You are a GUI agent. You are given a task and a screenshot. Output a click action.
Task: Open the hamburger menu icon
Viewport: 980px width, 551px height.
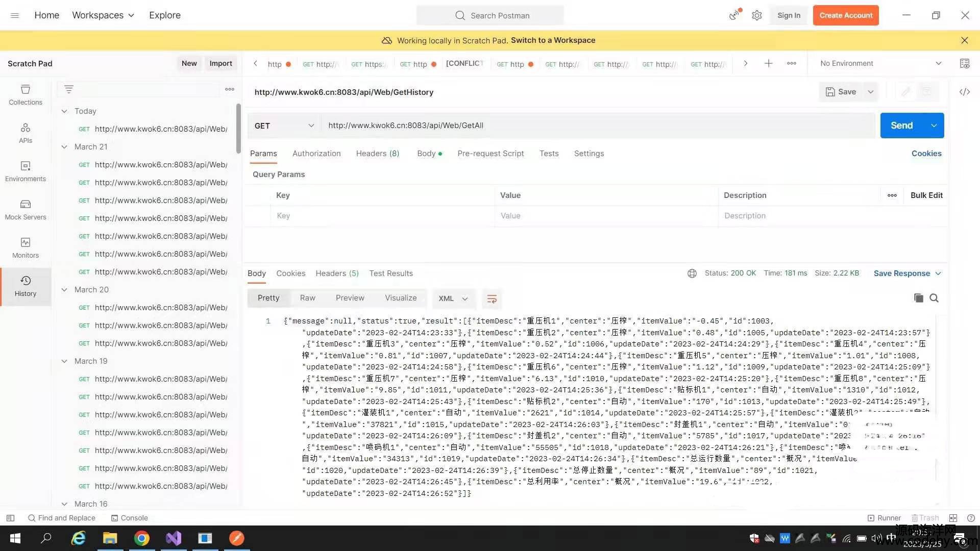click(15, 15)
